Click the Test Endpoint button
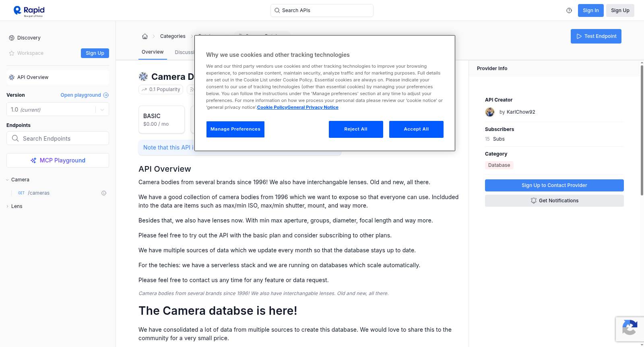The height and width of the screenshot is (347, 644). [x=596, y=36]
